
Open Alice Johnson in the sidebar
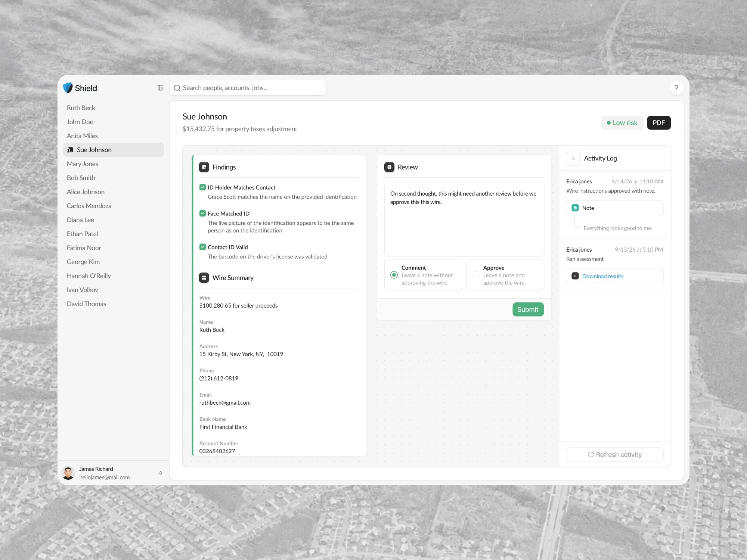[x=86, y=192]
